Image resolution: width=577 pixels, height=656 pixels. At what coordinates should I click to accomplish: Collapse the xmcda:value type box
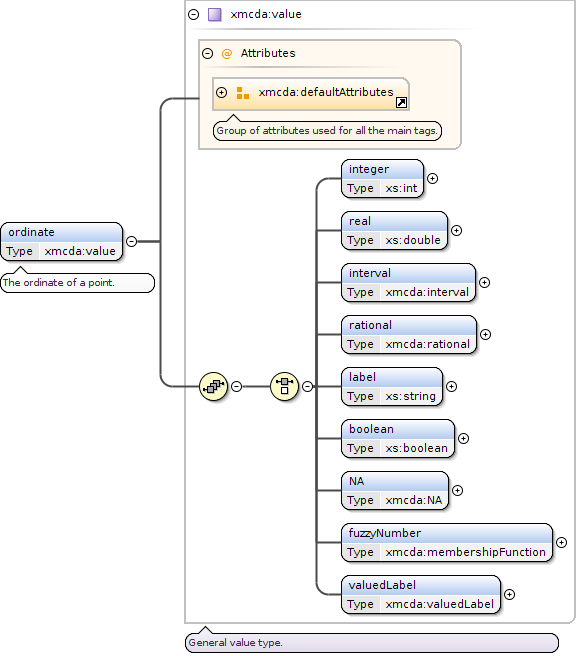(x=193, y=15)
